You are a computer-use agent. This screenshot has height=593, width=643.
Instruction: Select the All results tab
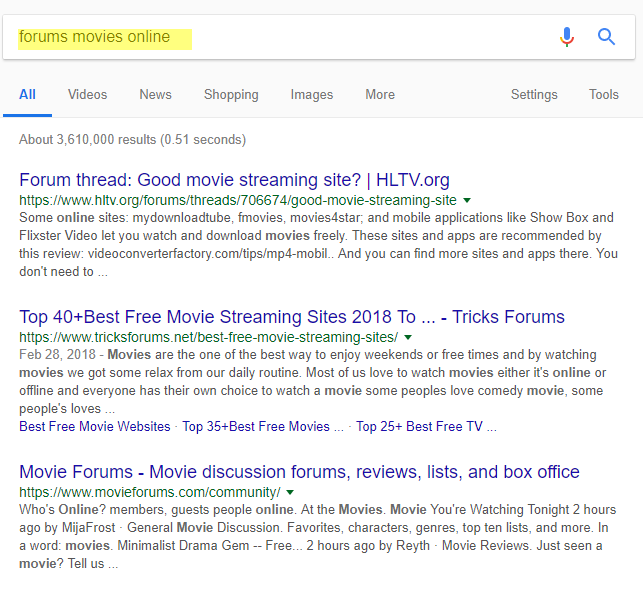pos(27,95)
